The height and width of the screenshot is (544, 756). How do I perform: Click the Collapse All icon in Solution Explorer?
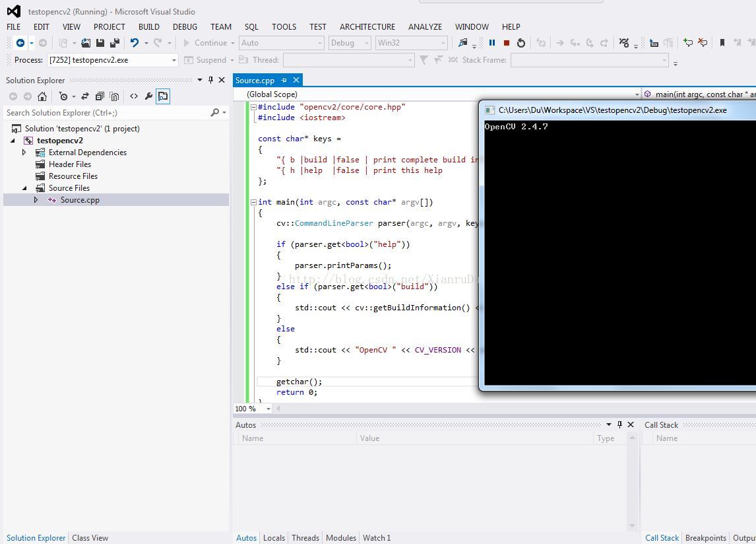(100, 96)
